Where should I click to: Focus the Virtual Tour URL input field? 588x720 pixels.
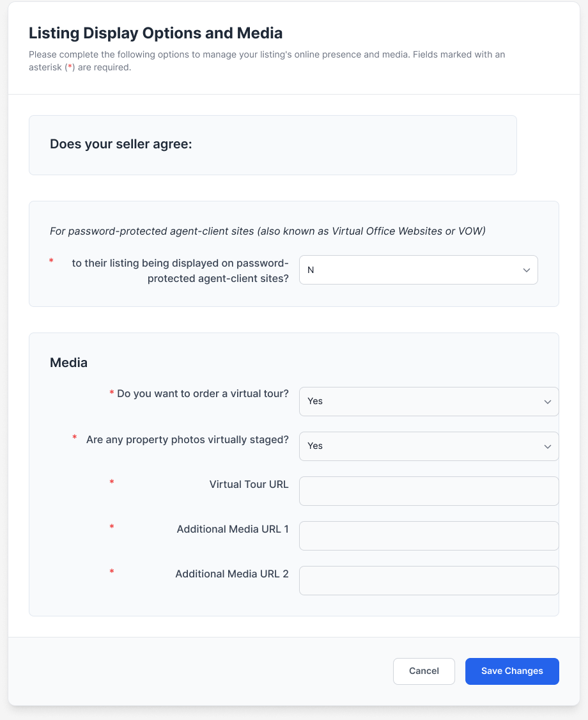tap(428, 491)
